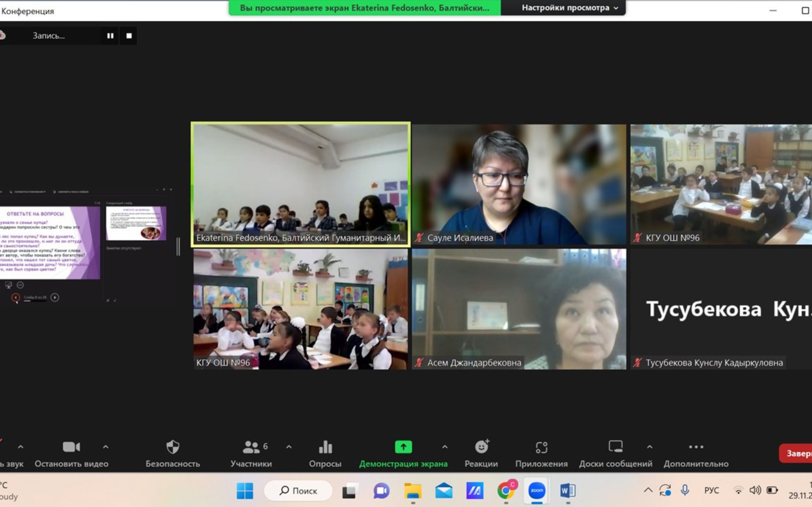The height and width of the screenshot is (507, 812).
Task: Stop the recording with square button
Action: point(129,36)
